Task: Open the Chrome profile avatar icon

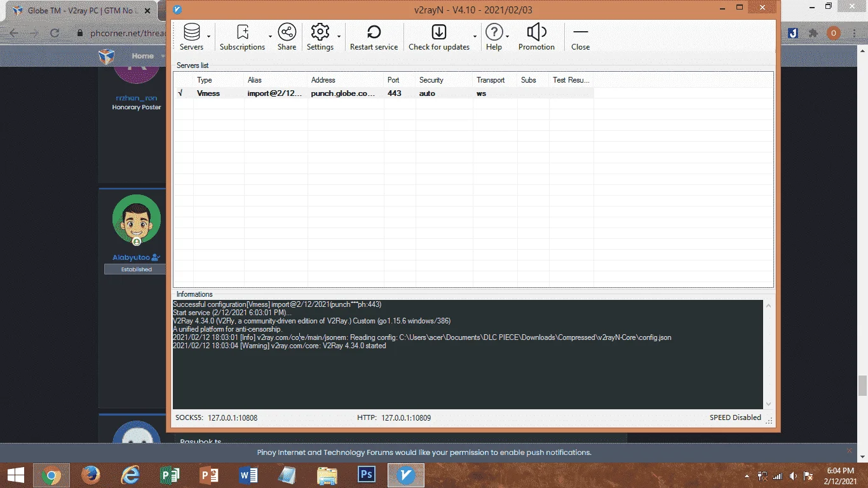Action: tap(834, 33)
